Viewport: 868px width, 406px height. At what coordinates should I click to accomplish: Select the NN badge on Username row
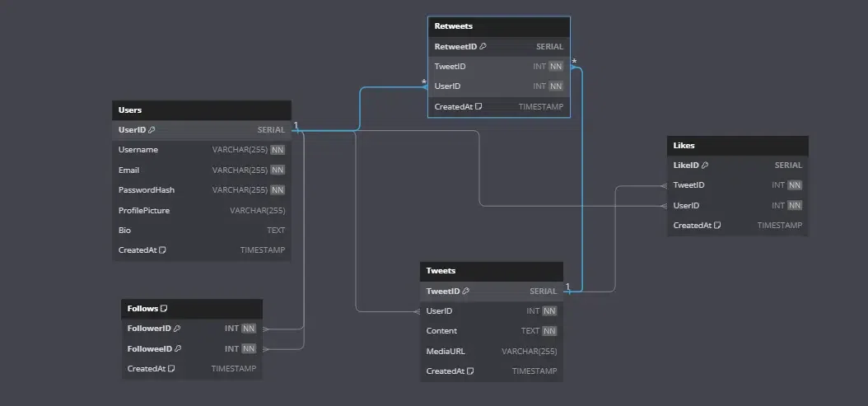278,150
